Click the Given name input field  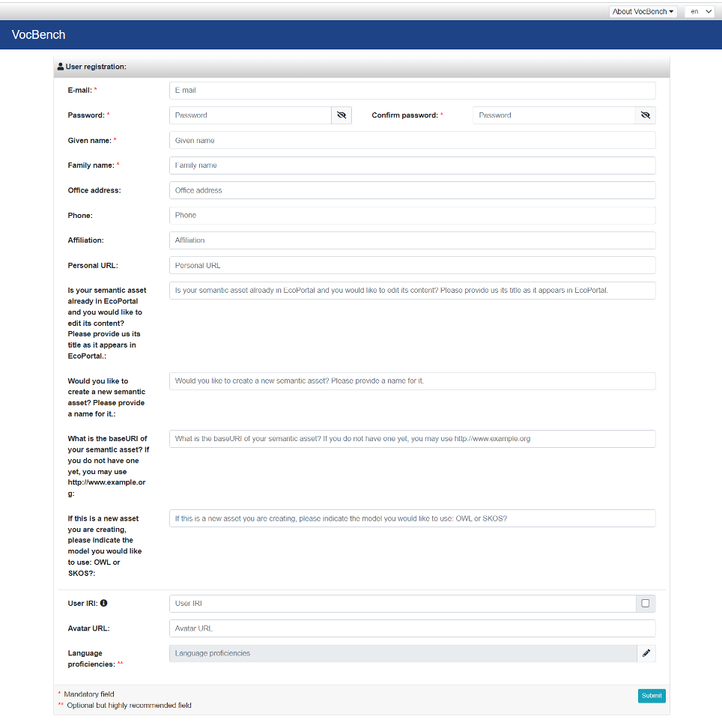pos(412,140)
